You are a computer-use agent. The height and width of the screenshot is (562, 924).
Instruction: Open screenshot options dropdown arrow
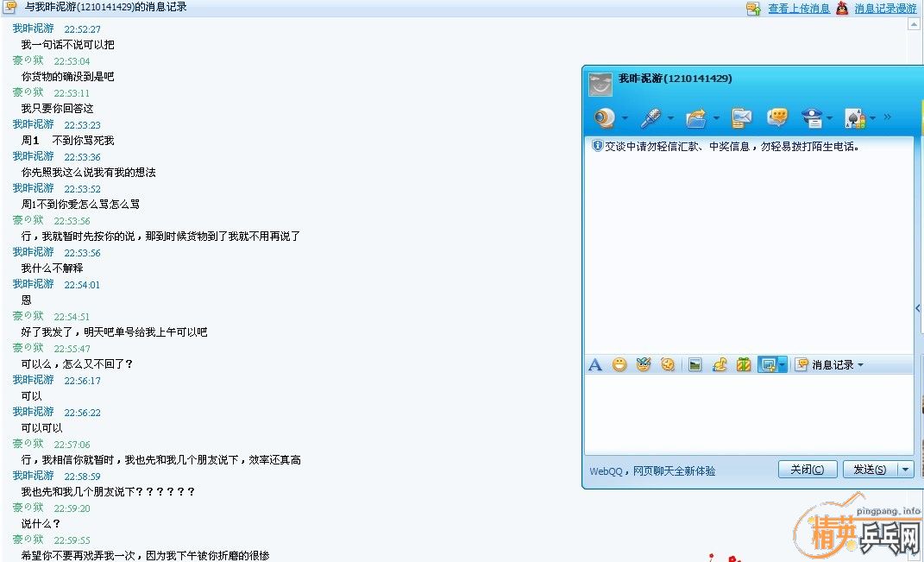coord(782,365)
